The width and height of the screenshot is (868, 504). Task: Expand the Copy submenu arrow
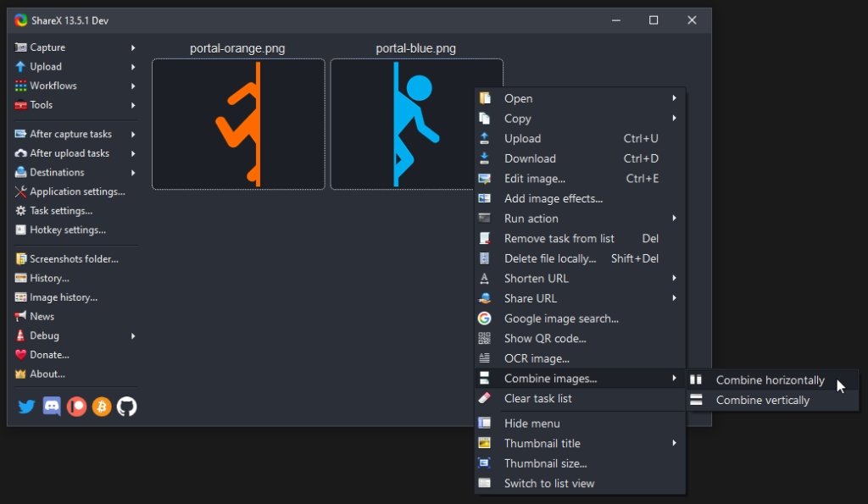click(x=674, y=118)
